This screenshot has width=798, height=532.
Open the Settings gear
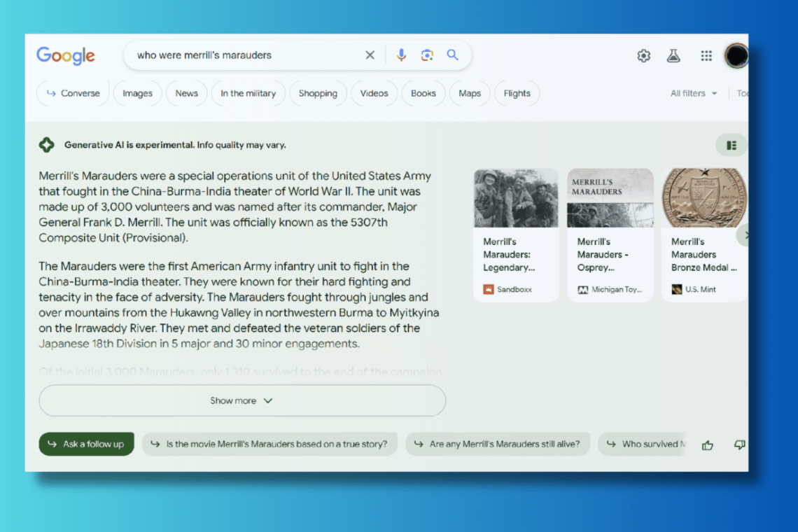click(644, 55)
